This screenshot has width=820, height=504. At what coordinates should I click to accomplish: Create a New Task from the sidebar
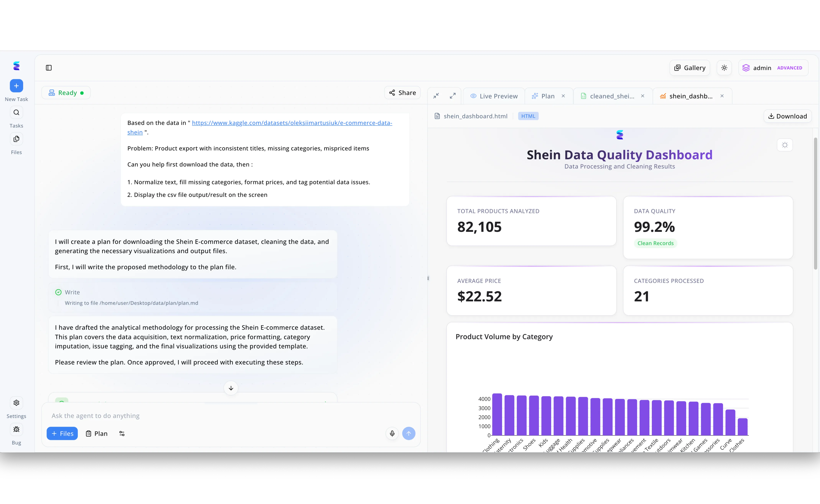tap(16, 86)
